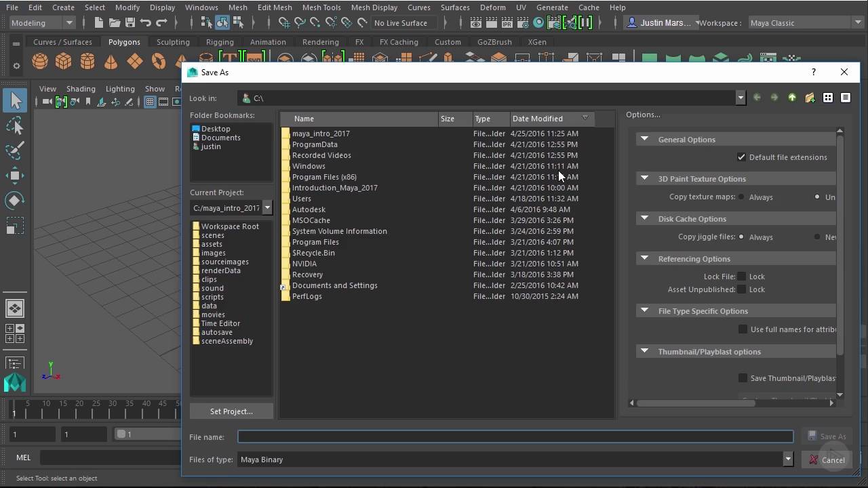Click the polygon cone shelf icon
Image resolution: width=868 pixels, height=488 pixels.
(x=111, y=62)
